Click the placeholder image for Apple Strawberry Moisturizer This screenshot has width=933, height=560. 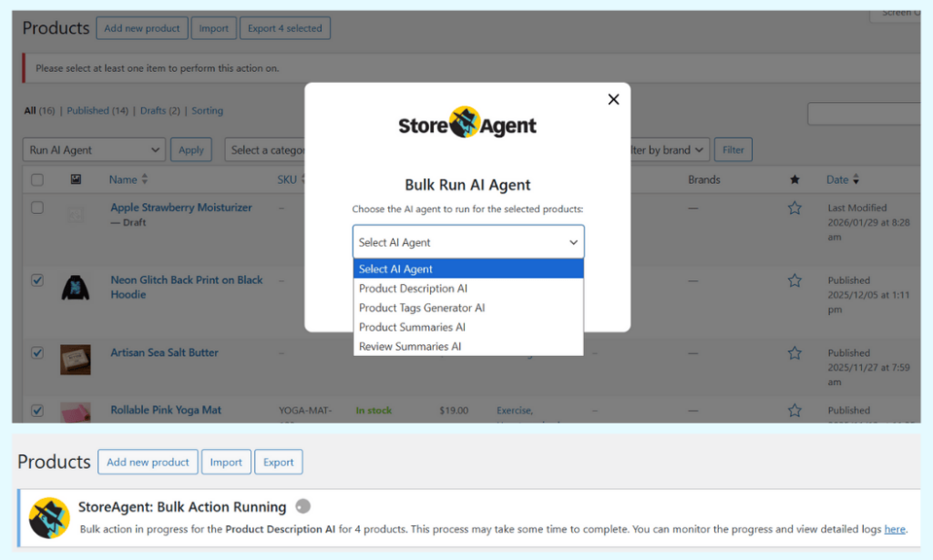75,214
